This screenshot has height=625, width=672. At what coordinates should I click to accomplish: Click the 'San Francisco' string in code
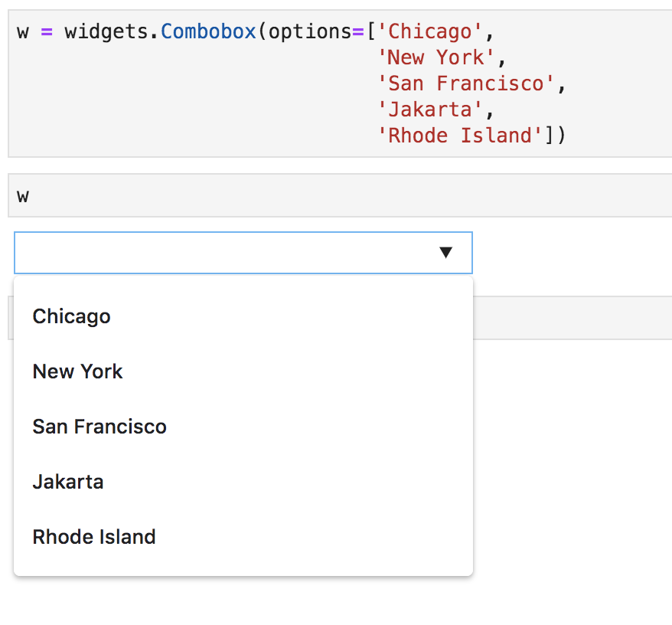click(x=468, y=83)
